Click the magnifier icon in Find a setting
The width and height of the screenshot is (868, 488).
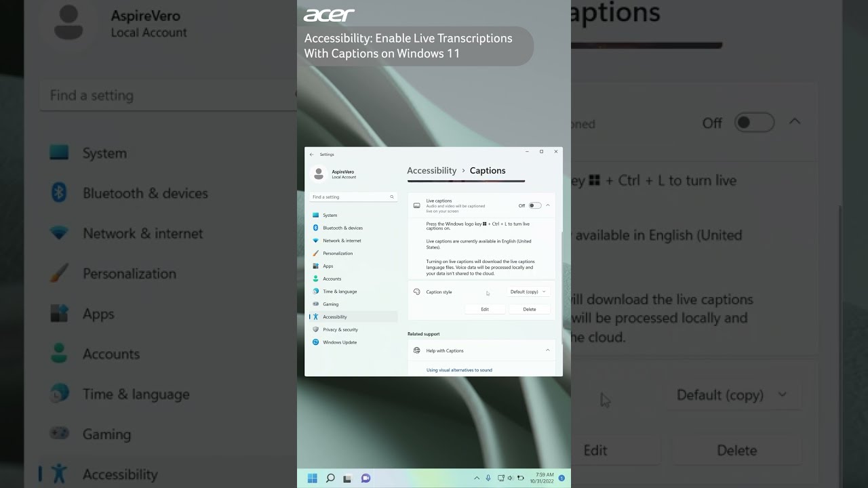click(x=392, y=197)
